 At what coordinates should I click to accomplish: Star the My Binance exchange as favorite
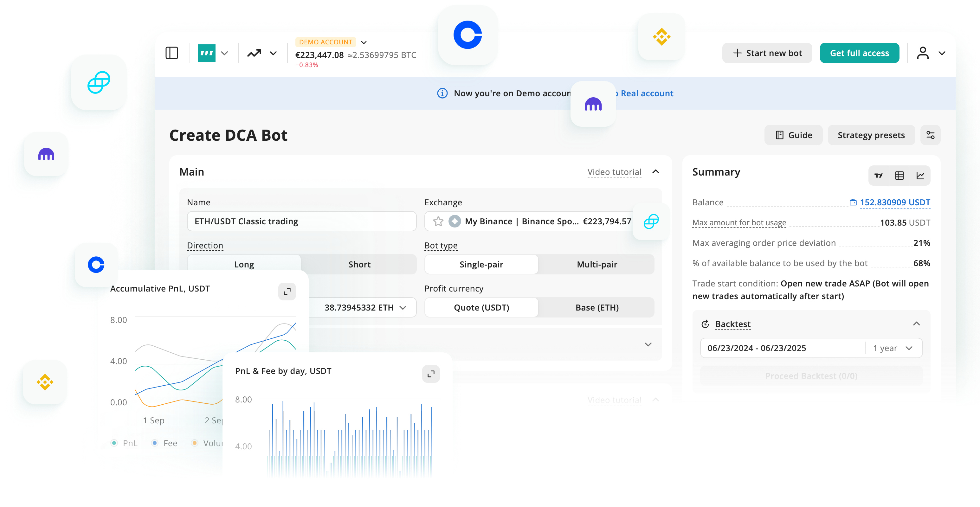point(438,221)
